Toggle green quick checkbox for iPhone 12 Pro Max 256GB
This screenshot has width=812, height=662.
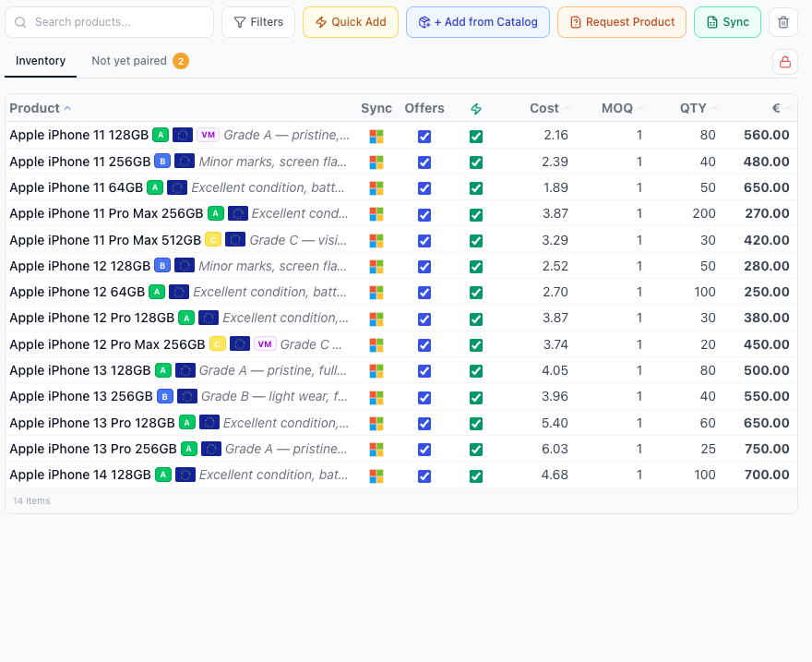(x=476, y=345)
